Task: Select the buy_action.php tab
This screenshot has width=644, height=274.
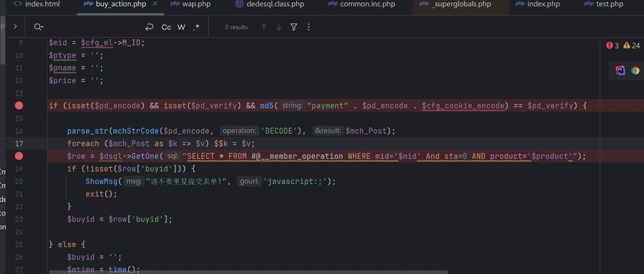Action: pos(121,4)
